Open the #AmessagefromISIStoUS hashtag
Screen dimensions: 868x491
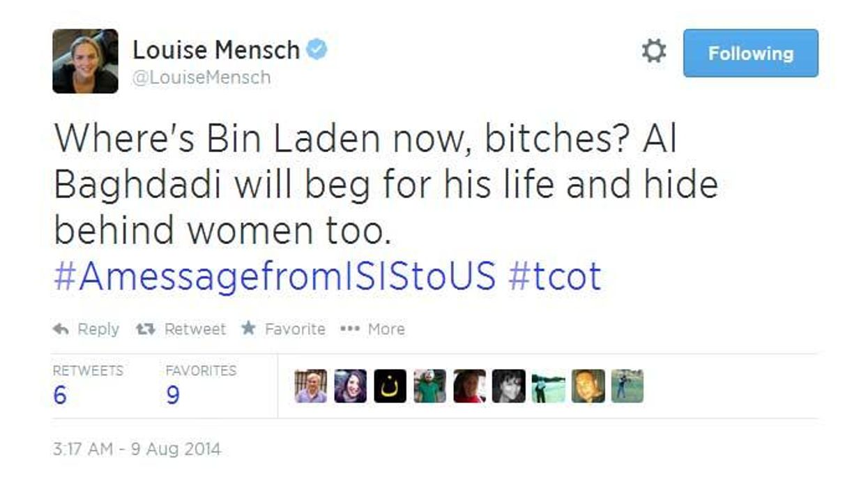(275, 276)
